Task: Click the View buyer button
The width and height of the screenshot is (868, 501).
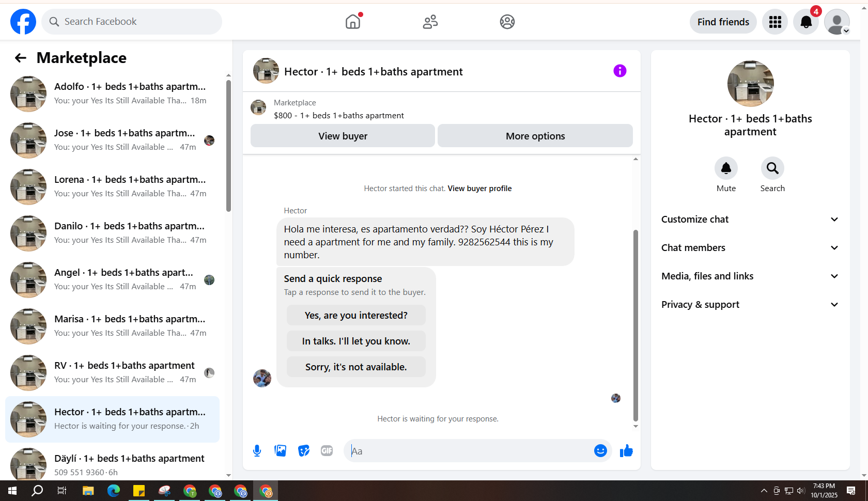Action: click(343, 136)
